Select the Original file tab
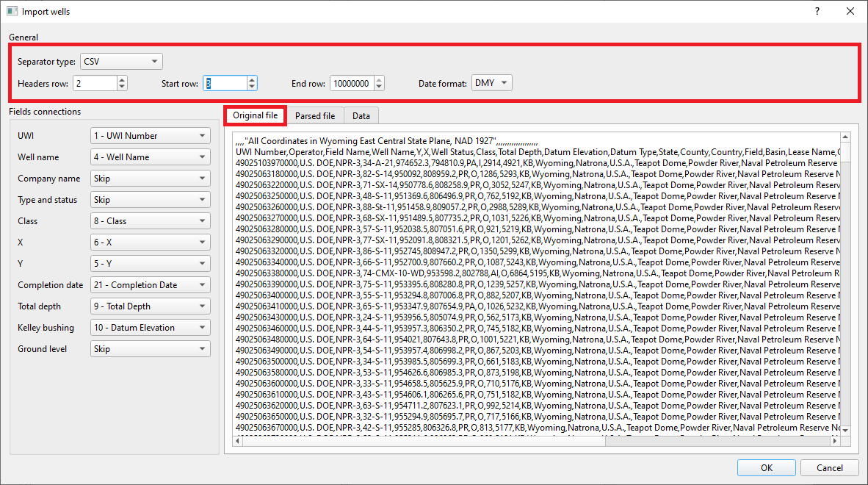The width and height of the screenshot is (868, 485). (x=255, y=115)
